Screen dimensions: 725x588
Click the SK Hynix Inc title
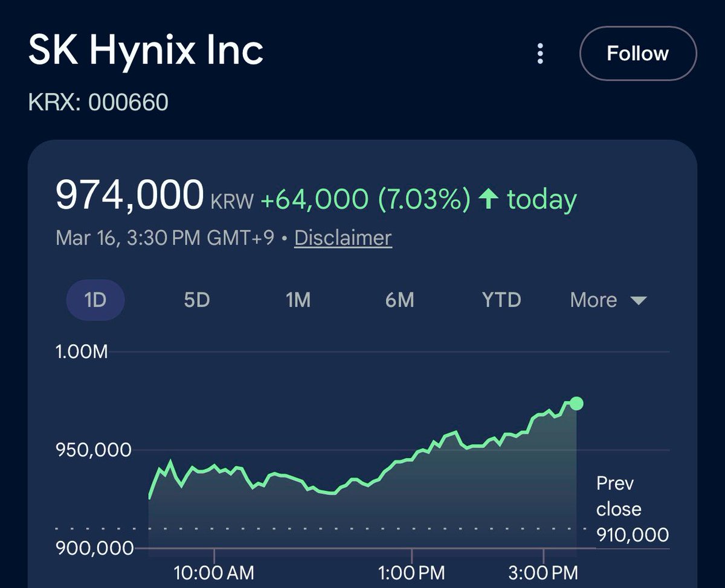[146, 52]
